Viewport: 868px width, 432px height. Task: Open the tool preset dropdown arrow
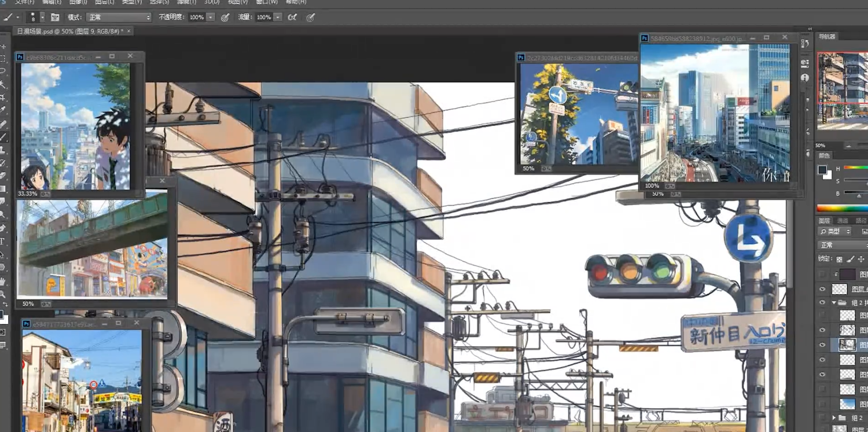[x=18, y=17]
